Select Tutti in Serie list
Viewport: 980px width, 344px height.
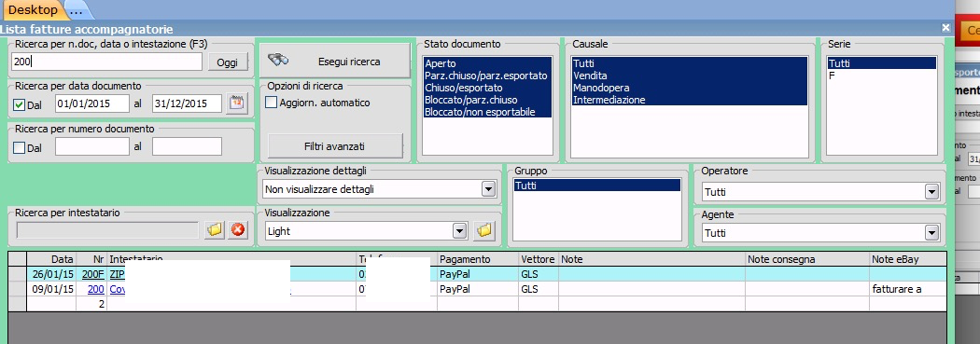click(881, 63)
